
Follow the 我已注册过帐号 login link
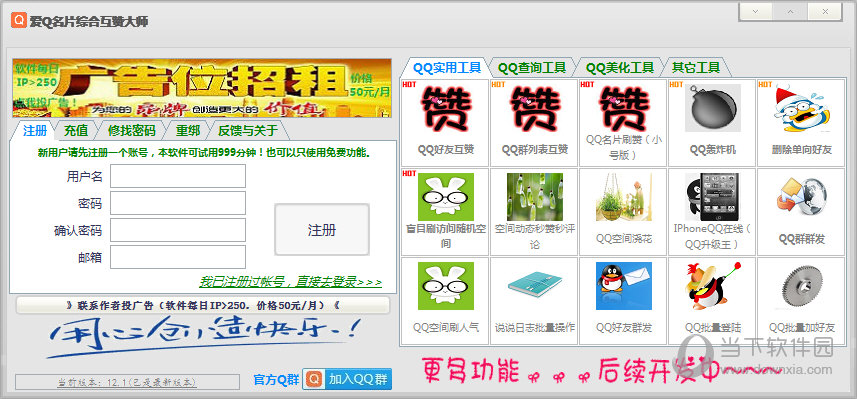[x=290, y=282]
